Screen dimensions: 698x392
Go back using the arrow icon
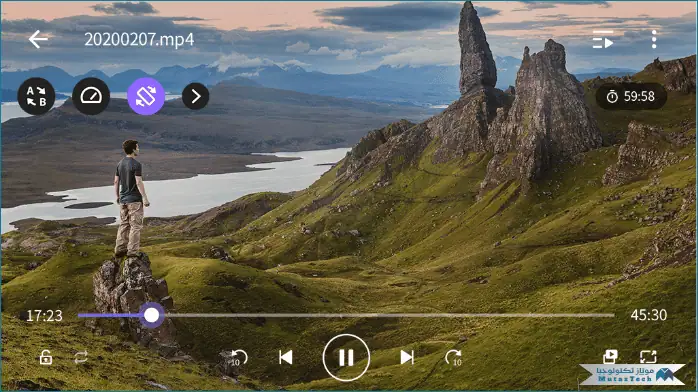38,39
